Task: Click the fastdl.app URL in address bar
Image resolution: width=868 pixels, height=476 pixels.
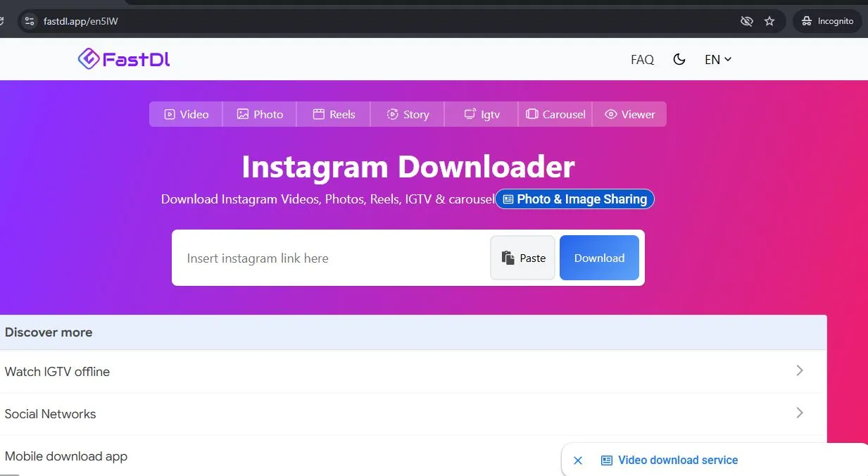Action: (x=80, y=21)
